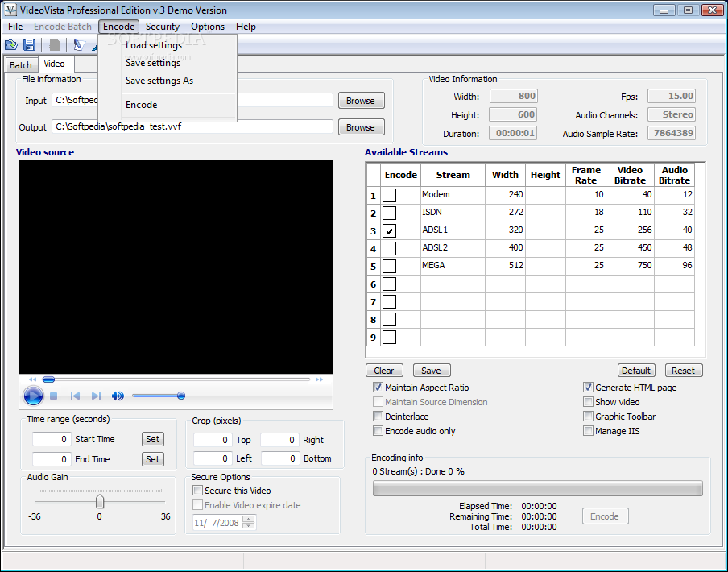Select the Video tab
728x572 pixels.
click(55, 64)
